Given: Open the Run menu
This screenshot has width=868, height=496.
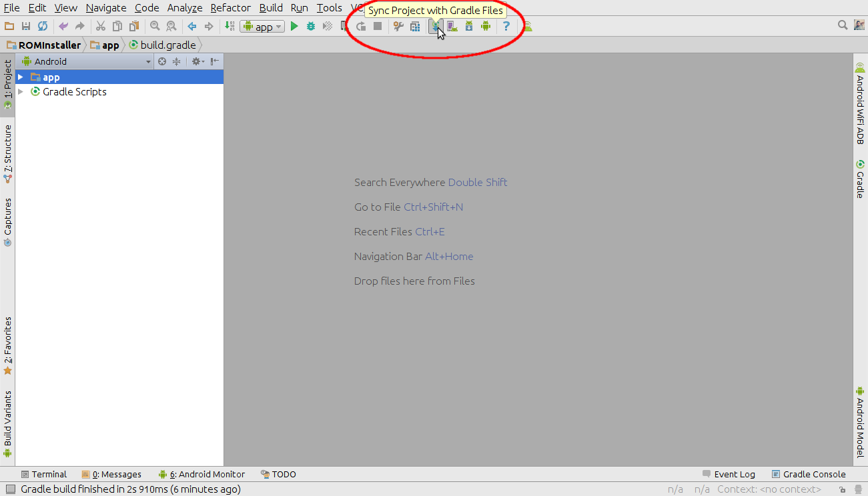Looking at the screenshot, I should [300, 8].
